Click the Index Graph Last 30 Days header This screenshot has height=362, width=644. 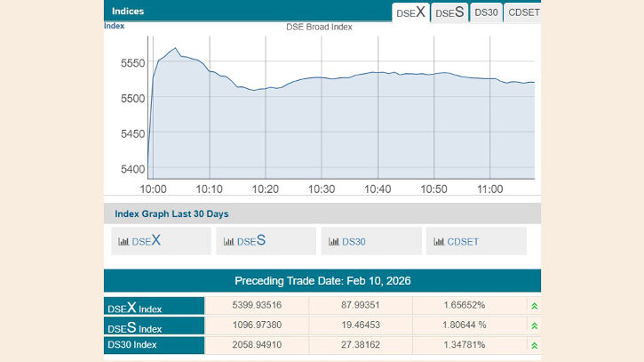tap(170, 213)
